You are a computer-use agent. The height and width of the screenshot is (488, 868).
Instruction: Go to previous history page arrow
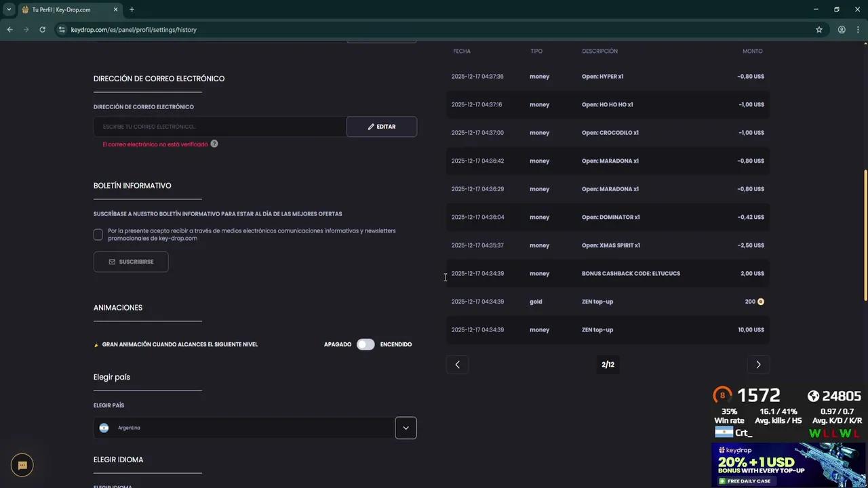coord(457,365)
